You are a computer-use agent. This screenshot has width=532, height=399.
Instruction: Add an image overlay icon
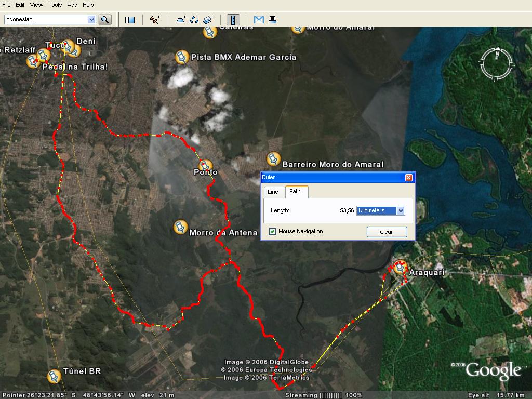click(x=208, y=20)
